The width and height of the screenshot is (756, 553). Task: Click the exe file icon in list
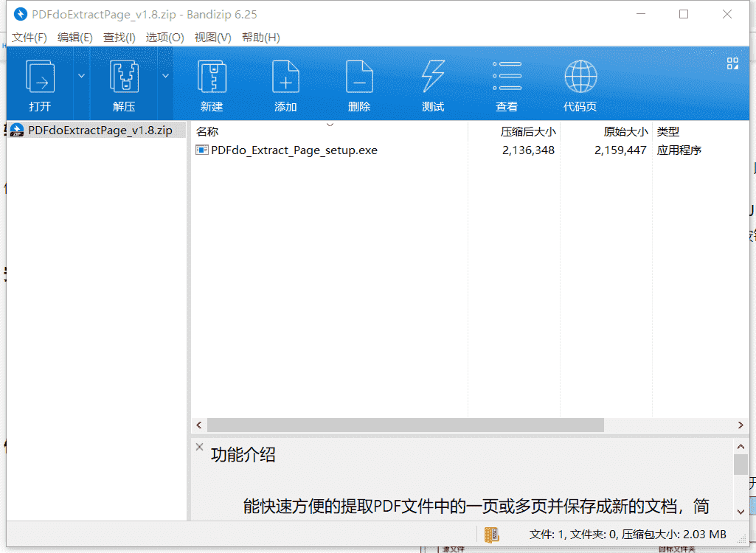pyautogui.click(x=201, y=150)
